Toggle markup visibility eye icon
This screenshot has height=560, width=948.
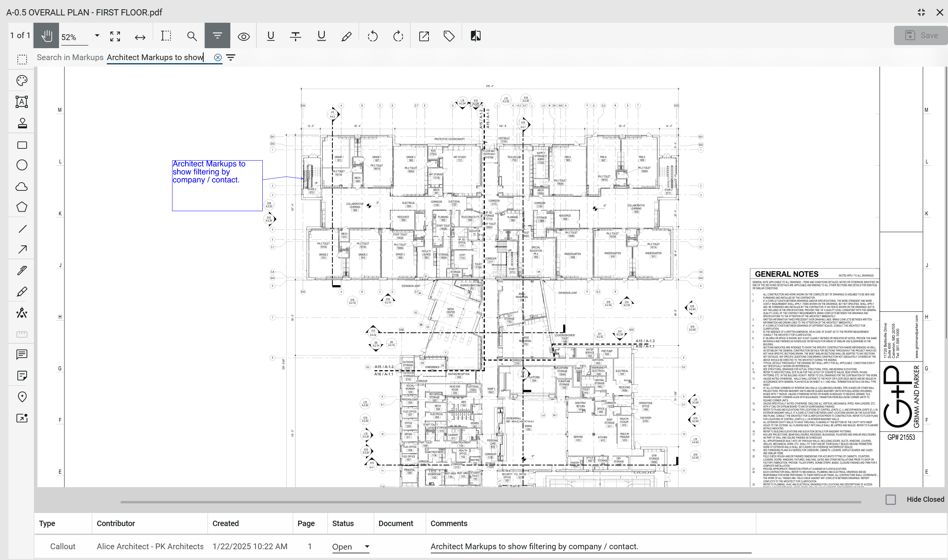click(x=244, y=36)
